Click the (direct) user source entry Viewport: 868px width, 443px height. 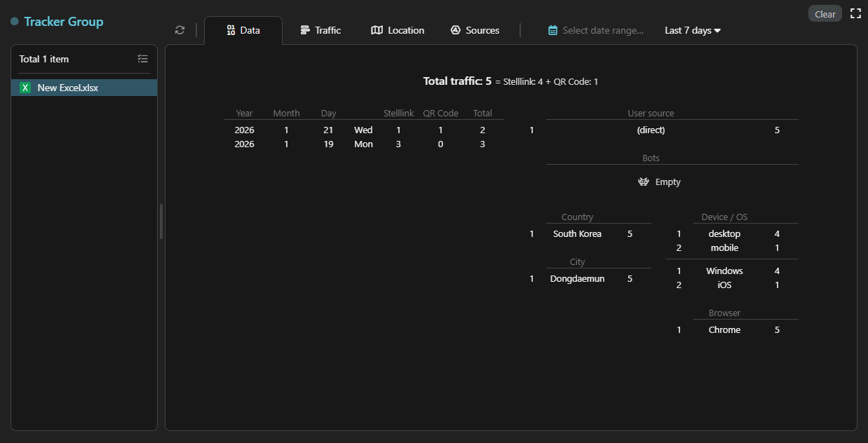651,130
